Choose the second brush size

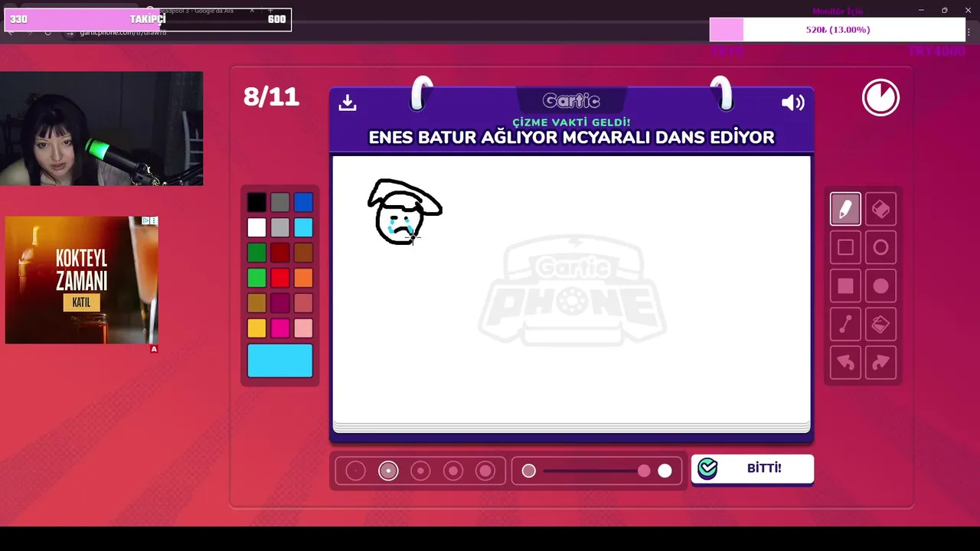(388, 471)
